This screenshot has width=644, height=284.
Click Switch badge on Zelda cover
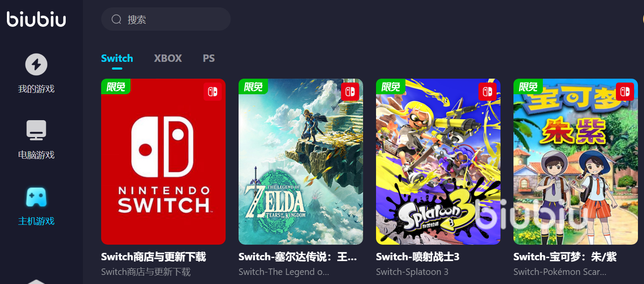350,92
